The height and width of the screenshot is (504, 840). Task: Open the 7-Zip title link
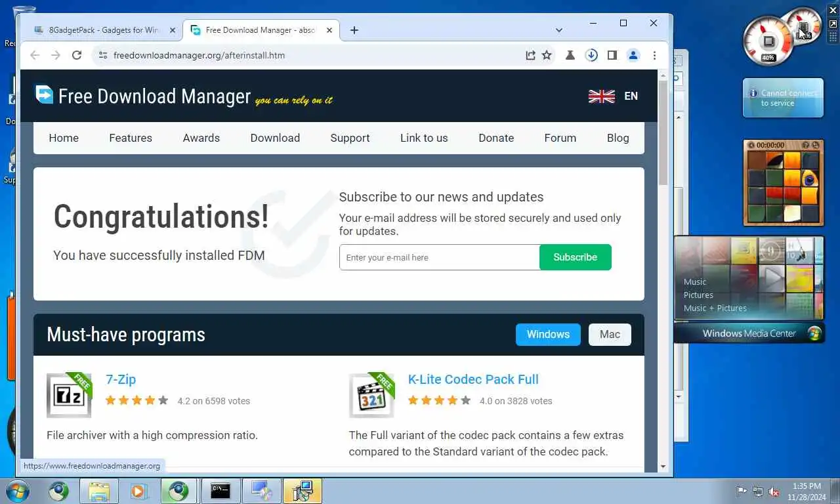[x=121, y=379]
